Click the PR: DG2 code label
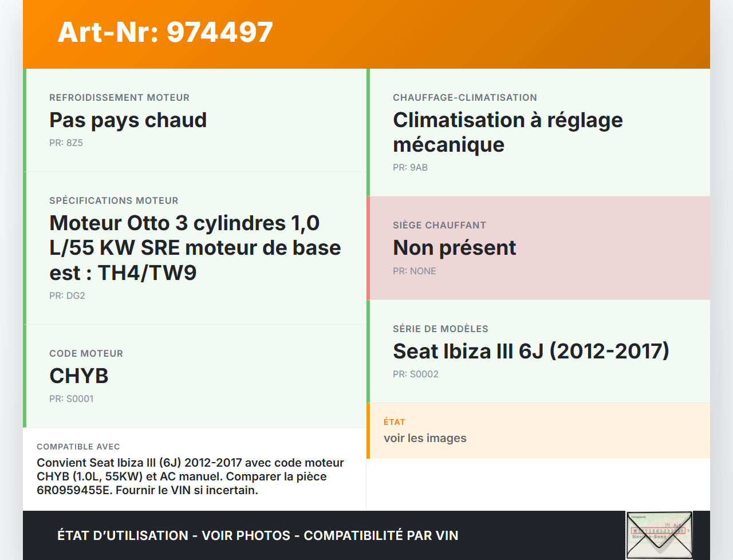This screenshot has height=560, width=733. [67, 295]
